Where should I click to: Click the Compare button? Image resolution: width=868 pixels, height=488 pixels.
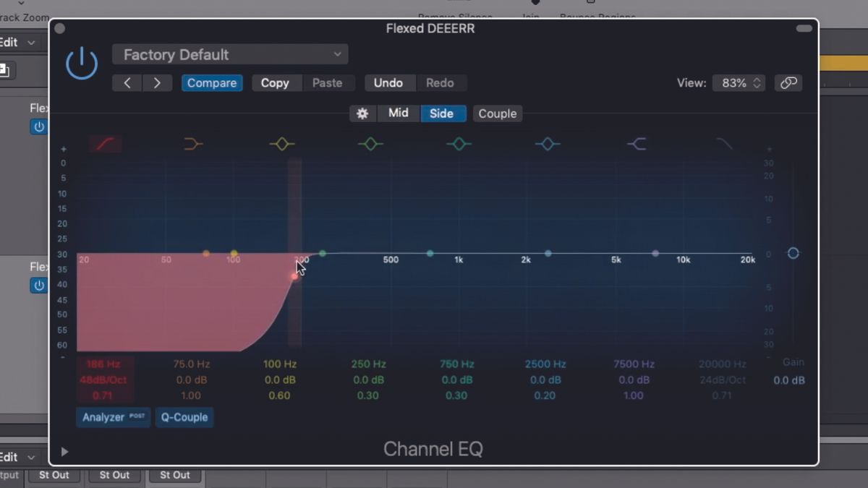(211, 82)
